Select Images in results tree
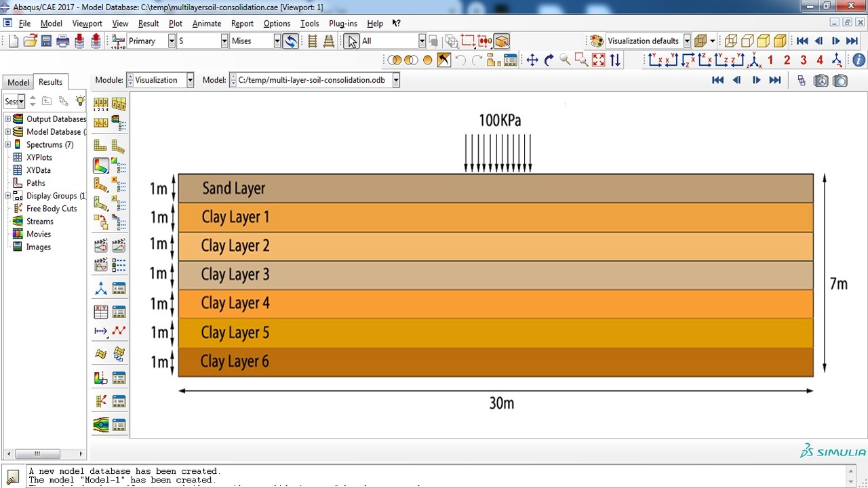This screenshot has height=488, width=868. (x=39, y=247)
